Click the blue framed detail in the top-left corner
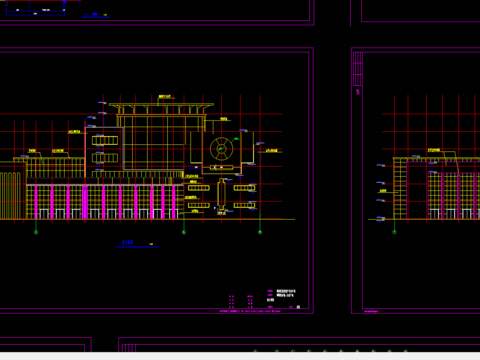The height and width of the screenshot is (360, 480). 35,8
